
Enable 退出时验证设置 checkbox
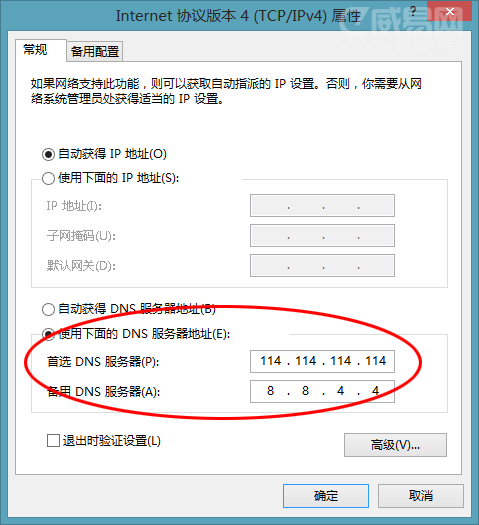click(53, 441)
